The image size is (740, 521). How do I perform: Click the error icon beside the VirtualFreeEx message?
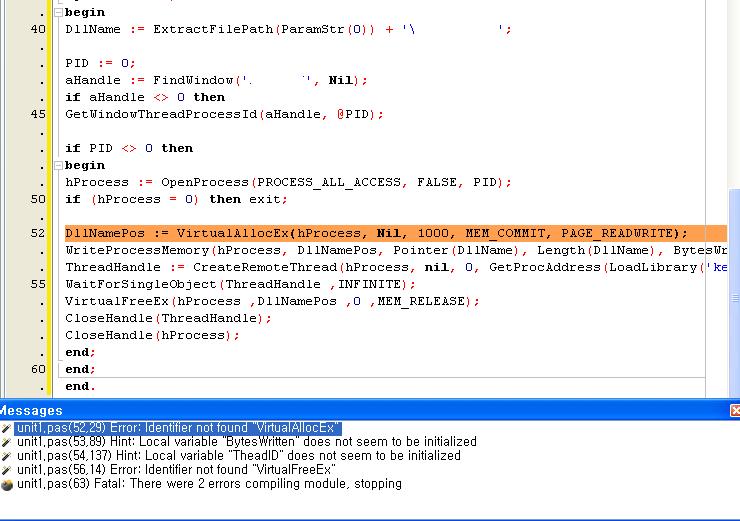pos(6,470)
